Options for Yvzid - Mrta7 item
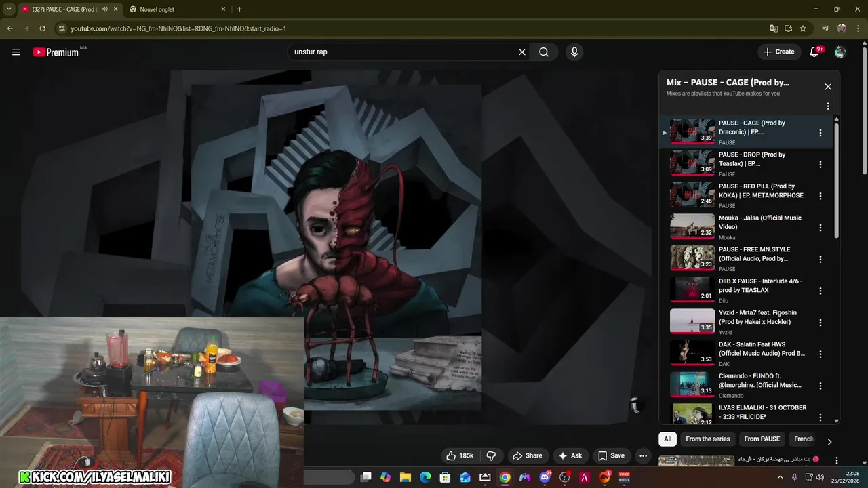 click(820, 323)
